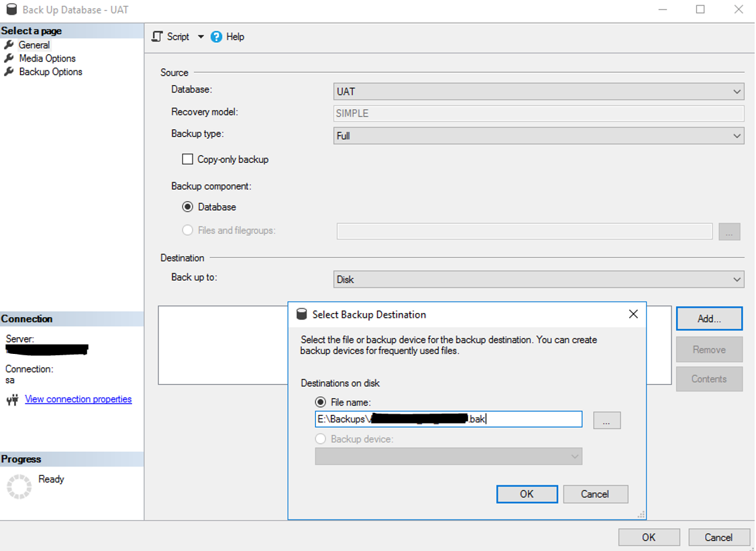This screenshot has width=756, height=551.
Task: Click the Recovery model SIMPLE field
Action: tap(539, 114)
